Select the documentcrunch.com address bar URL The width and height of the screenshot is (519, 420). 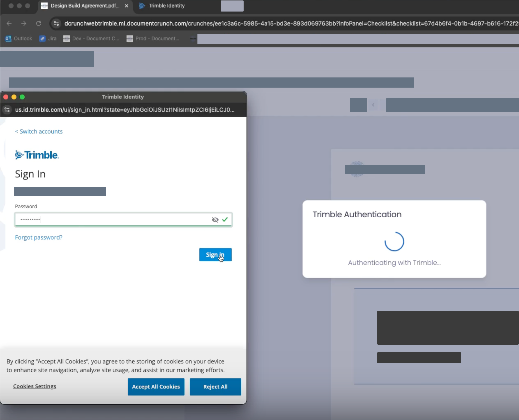(x=292, y=24)
